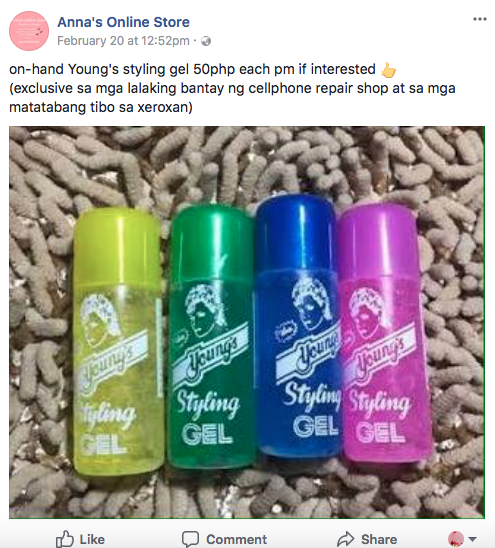
Task: Click the pink Young's Styling Gel bottle
Action: coord(384,333)
